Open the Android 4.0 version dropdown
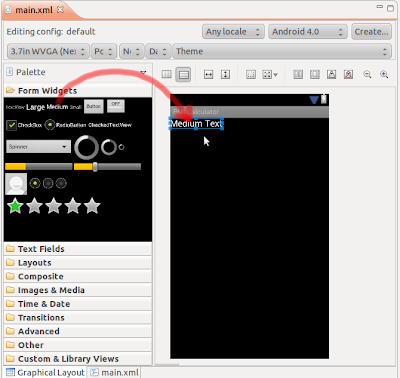Image resolution: width=400 pixels, height=378 pixels. (x=308, y=32)
